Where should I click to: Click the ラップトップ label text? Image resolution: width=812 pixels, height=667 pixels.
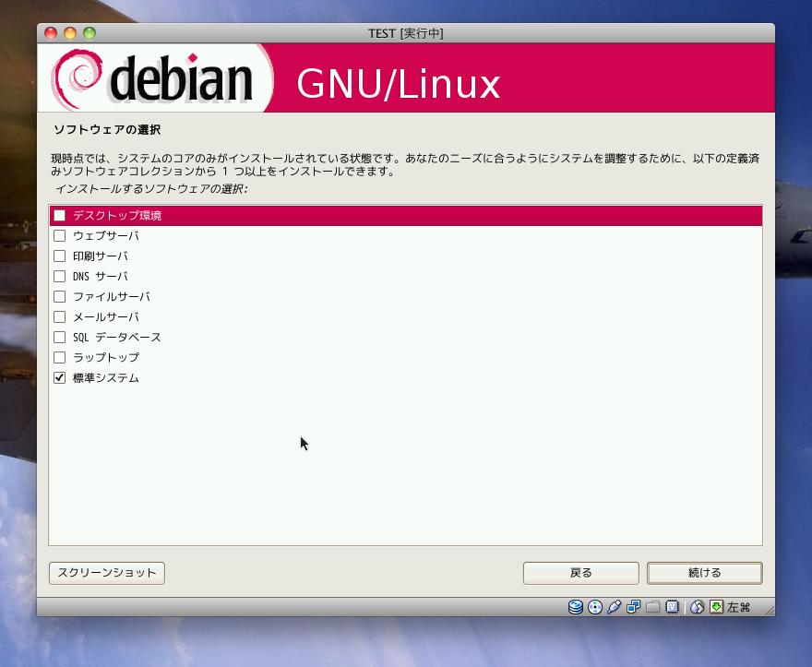(x=106, y=357)
